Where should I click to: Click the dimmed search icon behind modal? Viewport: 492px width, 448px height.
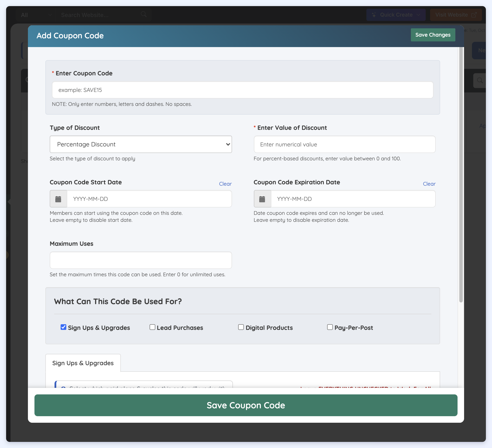coord(480,80)
